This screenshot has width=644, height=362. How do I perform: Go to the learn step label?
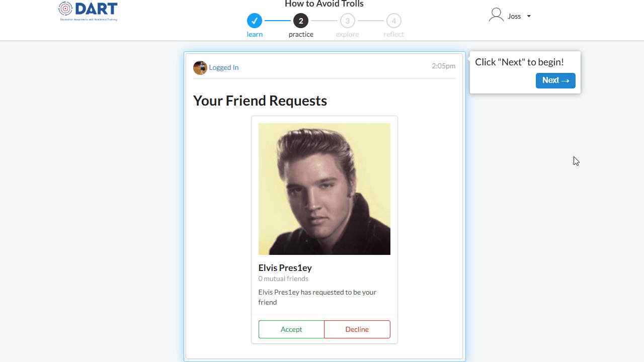(255, 35)
